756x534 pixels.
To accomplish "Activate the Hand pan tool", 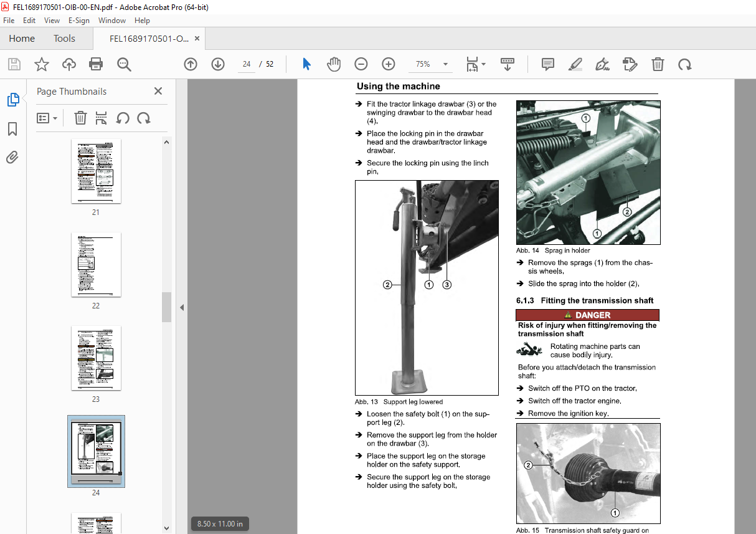I will click(x=334, y=64).
